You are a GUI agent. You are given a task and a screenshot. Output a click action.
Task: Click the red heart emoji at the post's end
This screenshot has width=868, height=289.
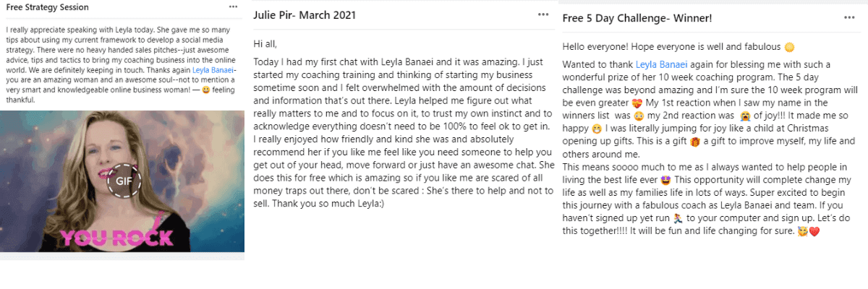[815, 233]
